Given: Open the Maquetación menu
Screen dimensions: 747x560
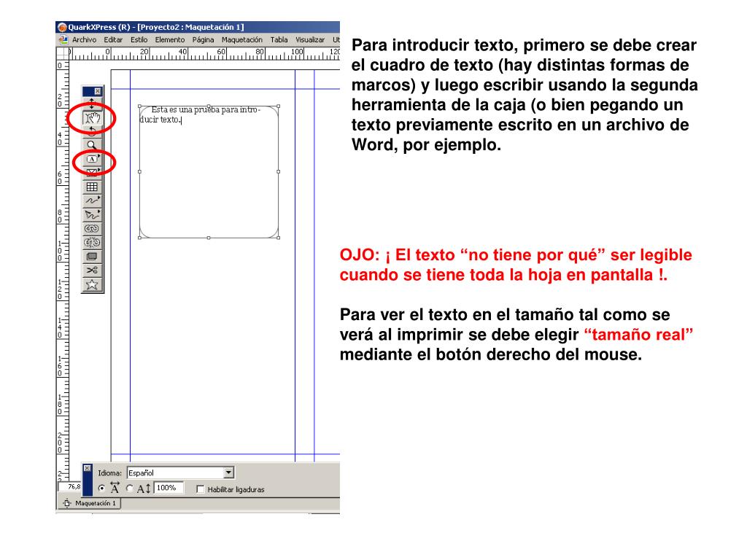Looking at the screenshot, I should pyautogui.click(x=242, y=40).
